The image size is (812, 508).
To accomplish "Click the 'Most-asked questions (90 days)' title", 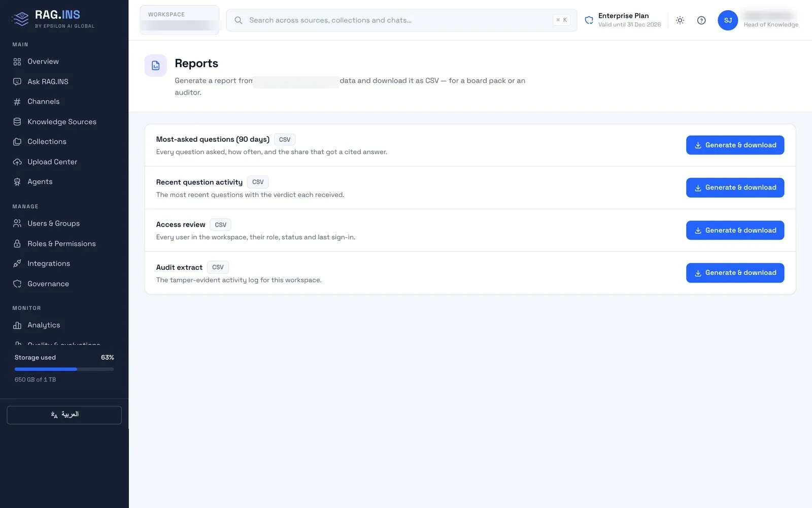I will coord(213,139).
